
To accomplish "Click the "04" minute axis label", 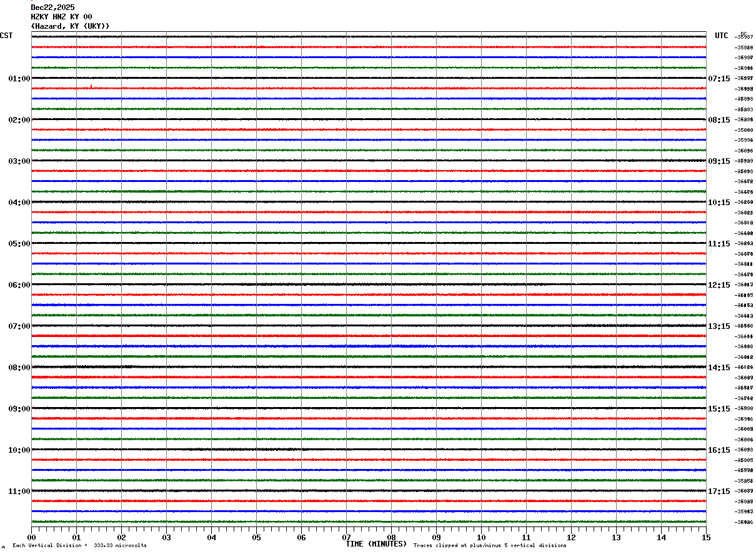I will point(212,537).
